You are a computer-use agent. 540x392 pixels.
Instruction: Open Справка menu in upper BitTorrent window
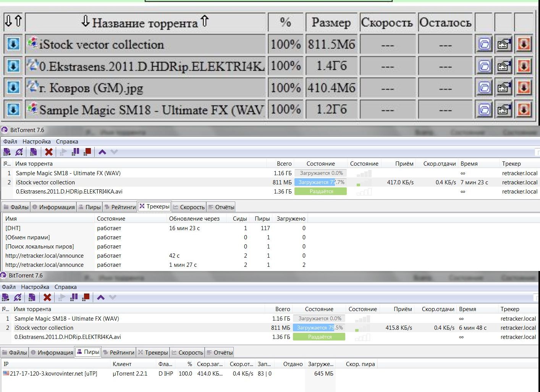click(x=67, y=142)
